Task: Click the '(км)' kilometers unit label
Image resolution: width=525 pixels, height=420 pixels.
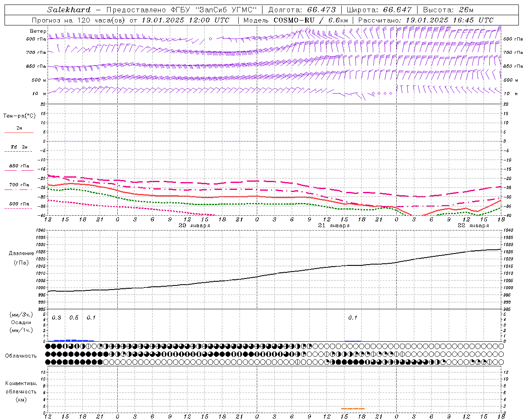Action: click(x=21, y=399)
